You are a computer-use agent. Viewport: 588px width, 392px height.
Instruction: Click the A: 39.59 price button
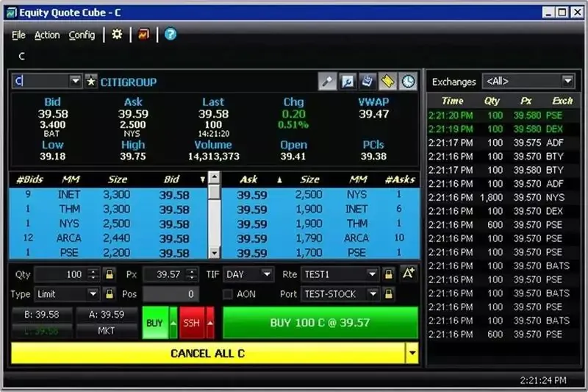pyautogui.click(x=107, y=314)
